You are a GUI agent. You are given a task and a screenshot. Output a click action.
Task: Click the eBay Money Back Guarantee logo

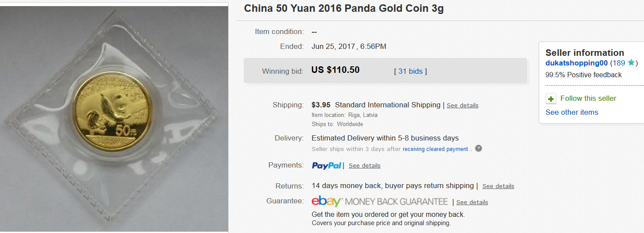pos(380,202)
